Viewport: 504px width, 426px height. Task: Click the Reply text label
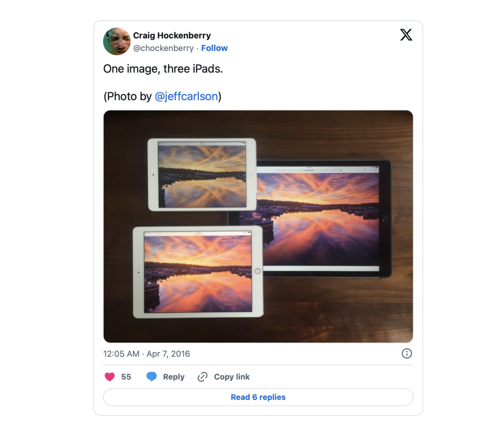point(174,377)
